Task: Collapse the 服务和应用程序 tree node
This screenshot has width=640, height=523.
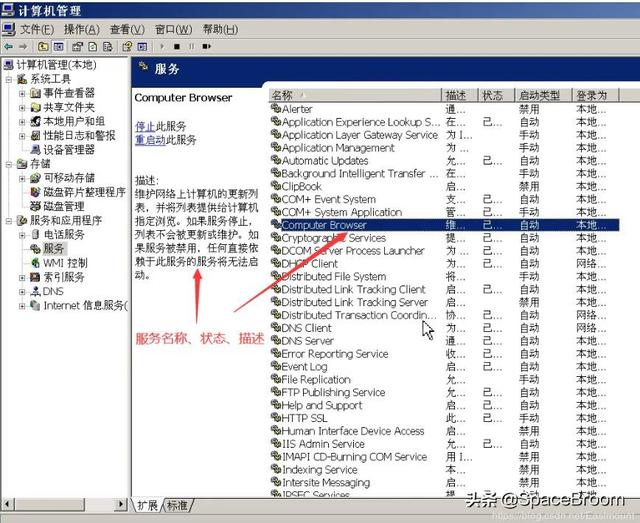Action: (x=9, y=221)
